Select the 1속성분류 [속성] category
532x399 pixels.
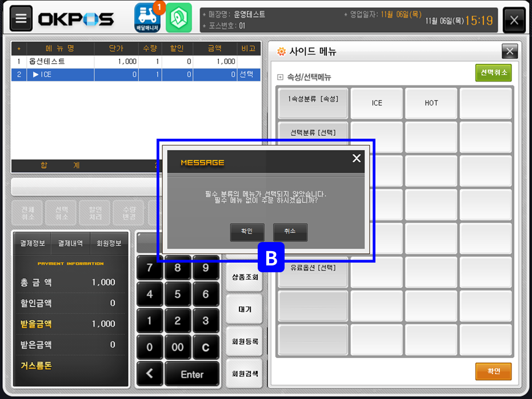coord(313,99)
